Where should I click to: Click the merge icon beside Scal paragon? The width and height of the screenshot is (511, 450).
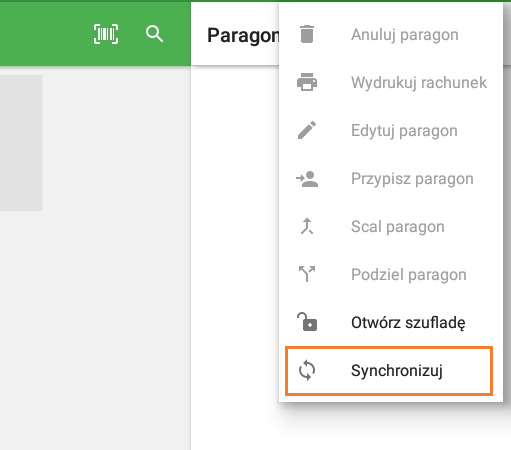point(307,226)
